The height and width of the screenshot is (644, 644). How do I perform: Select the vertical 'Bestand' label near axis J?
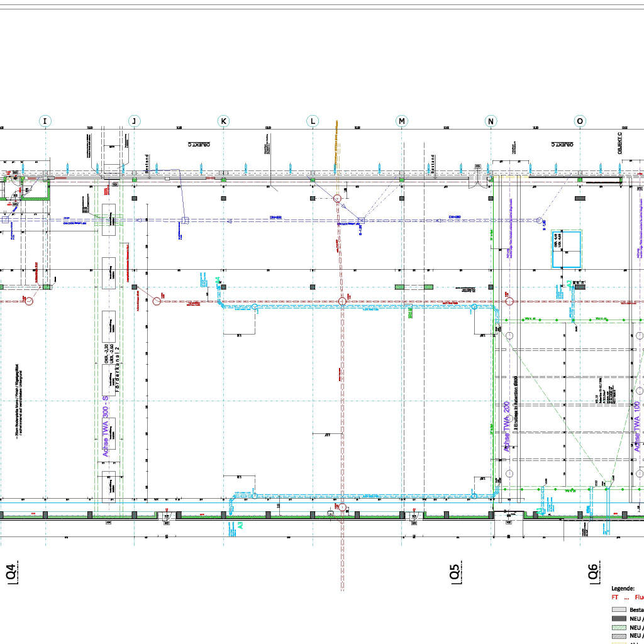(147, 164)
